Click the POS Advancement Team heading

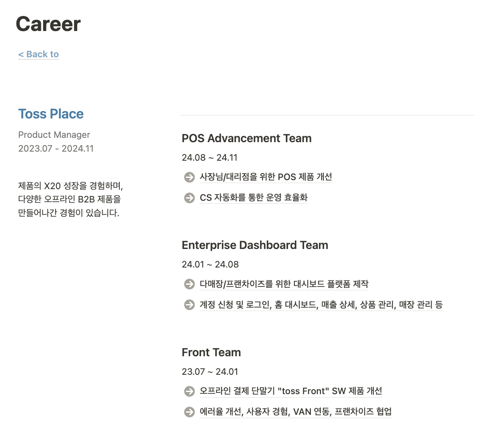(247, 138)
